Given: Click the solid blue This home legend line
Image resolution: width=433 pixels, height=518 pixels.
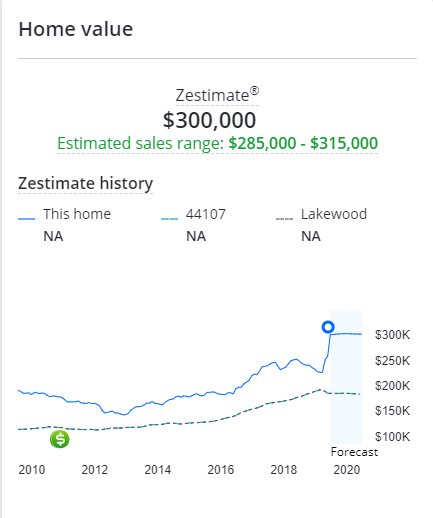Looking at the screenshot, I should point(26,219).
